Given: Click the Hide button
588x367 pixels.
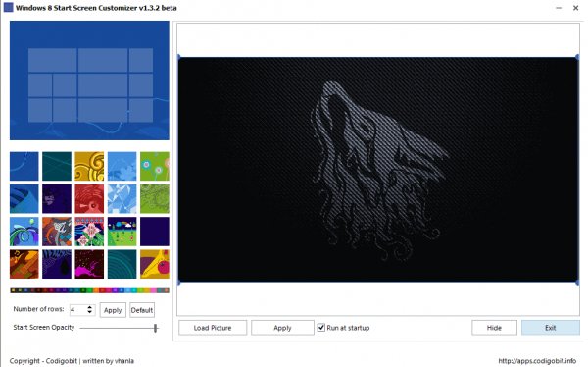Looking at the screenshot, I should pos(494,328).
